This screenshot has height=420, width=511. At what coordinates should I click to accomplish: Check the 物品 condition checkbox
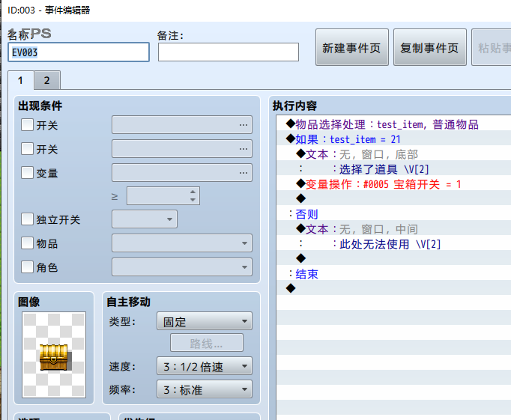(27, 243)
